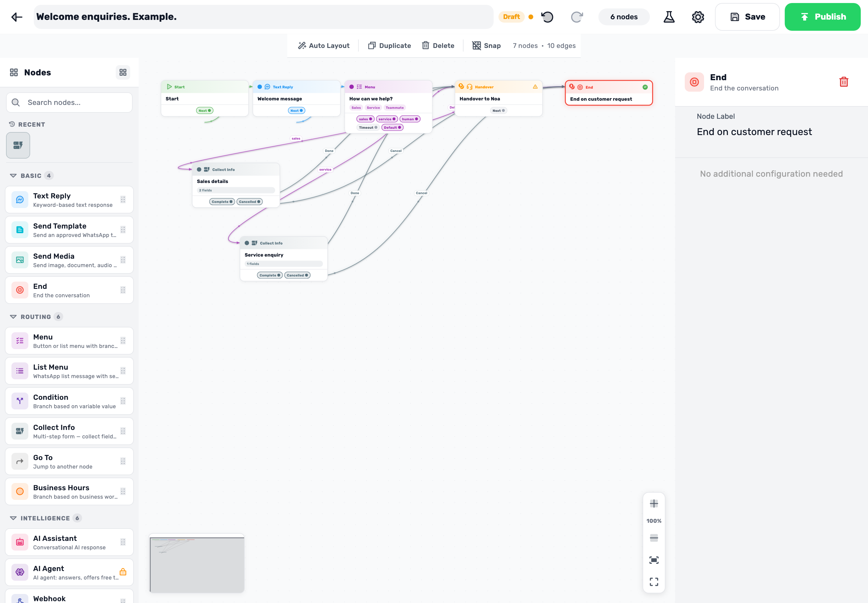Click the Default output on Menu node
868x603 pixels.
(x=392, y=127)
